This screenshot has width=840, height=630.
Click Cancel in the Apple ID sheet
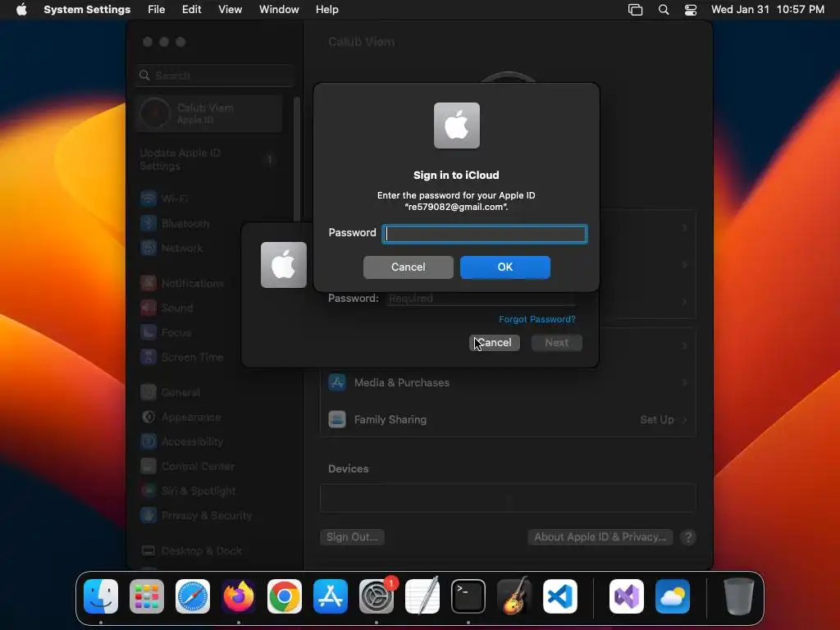[495, 343]
